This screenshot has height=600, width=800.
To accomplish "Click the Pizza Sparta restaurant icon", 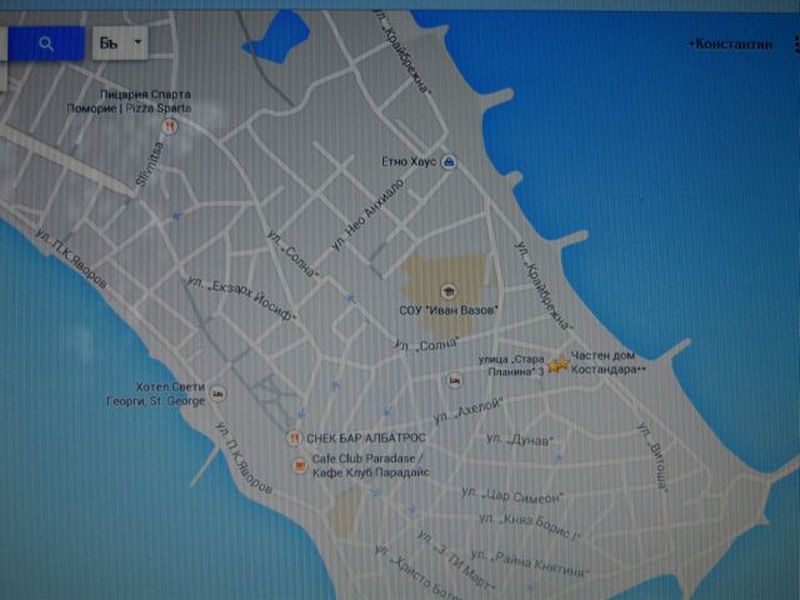I will [x=169, y=126].
